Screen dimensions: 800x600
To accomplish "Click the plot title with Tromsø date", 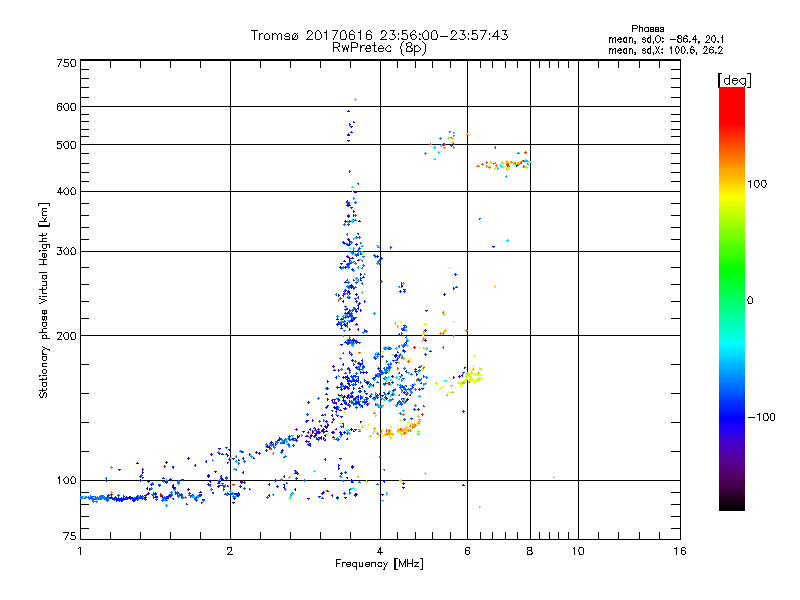I will (x=379, y=35).
